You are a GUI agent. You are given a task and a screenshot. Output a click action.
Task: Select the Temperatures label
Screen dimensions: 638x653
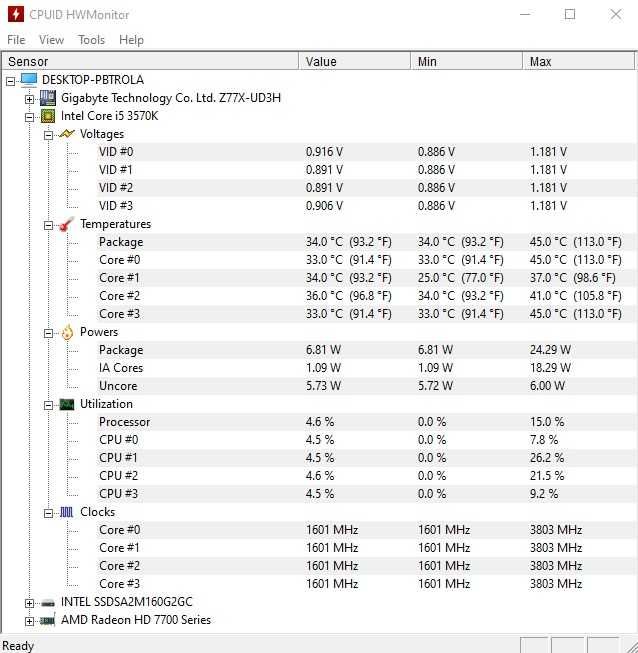(115, 224)
